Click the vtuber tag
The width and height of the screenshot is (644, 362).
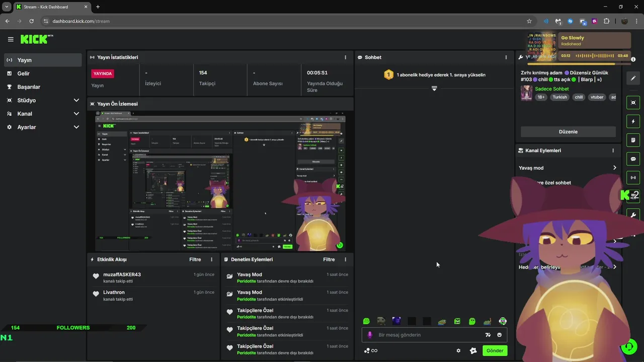597,97
